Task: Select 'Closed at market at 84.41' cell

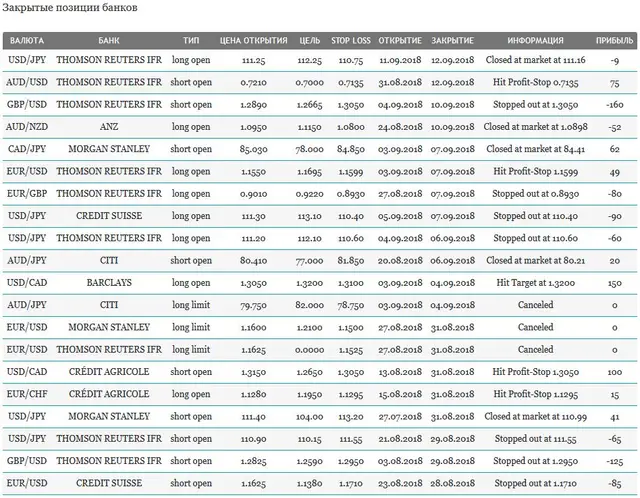Action: click(536, 149)
